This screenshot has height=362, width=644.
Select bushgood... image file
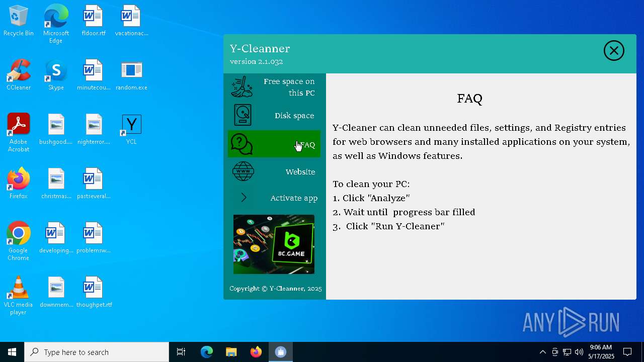click(56, 130)
